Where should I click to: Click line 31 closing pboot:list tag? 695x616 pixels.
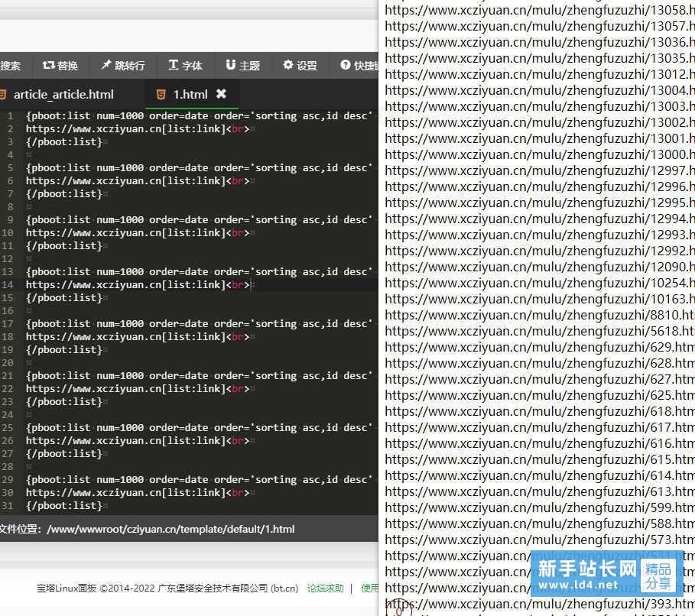63,506
